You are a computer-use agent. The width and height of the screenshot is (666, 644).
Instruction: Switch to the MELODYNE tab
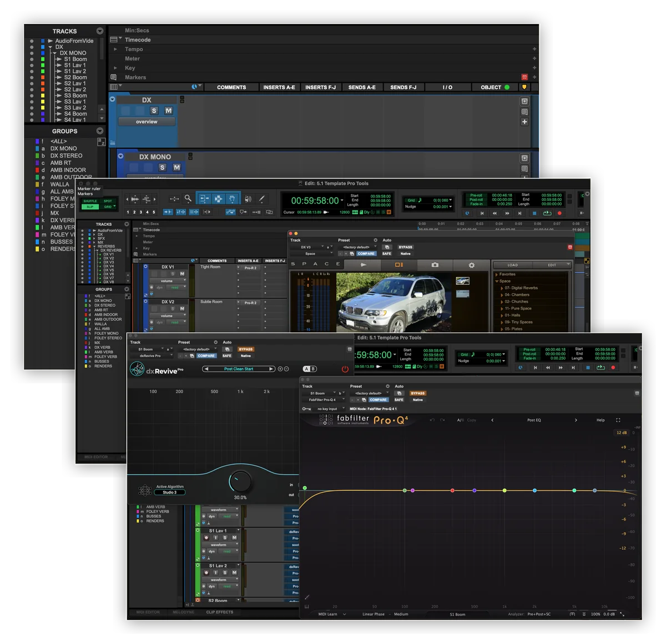tap(183, 612)
